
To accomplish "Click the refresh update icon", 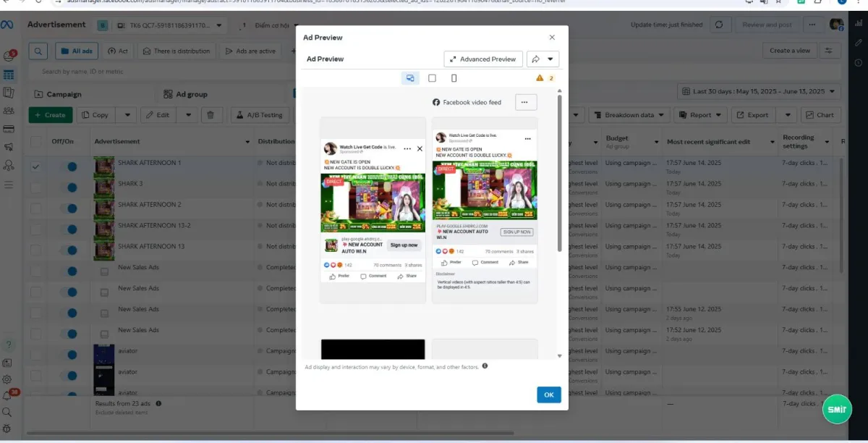I will pos(719,25).
